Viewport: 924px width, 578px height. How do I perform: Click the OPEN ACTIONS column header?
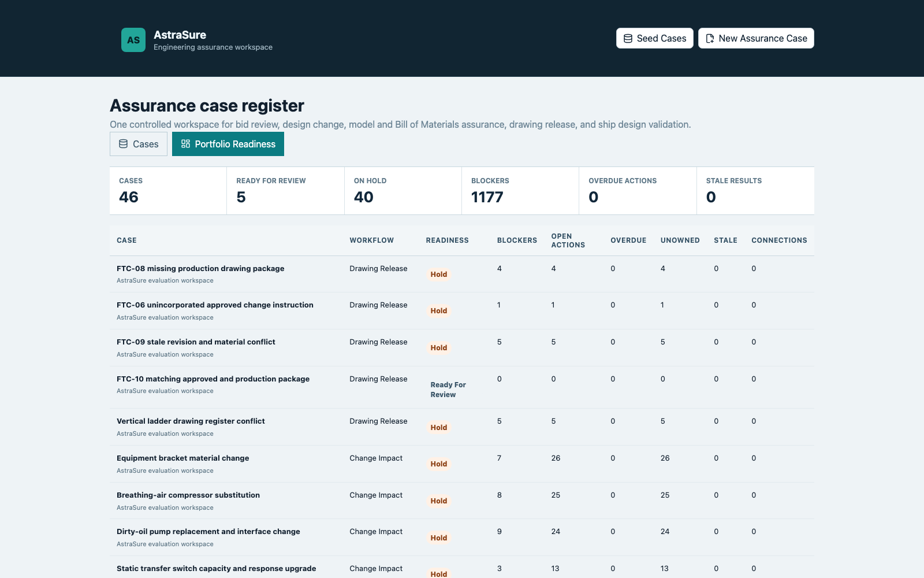pyautogui.click(x=568, y=240)
